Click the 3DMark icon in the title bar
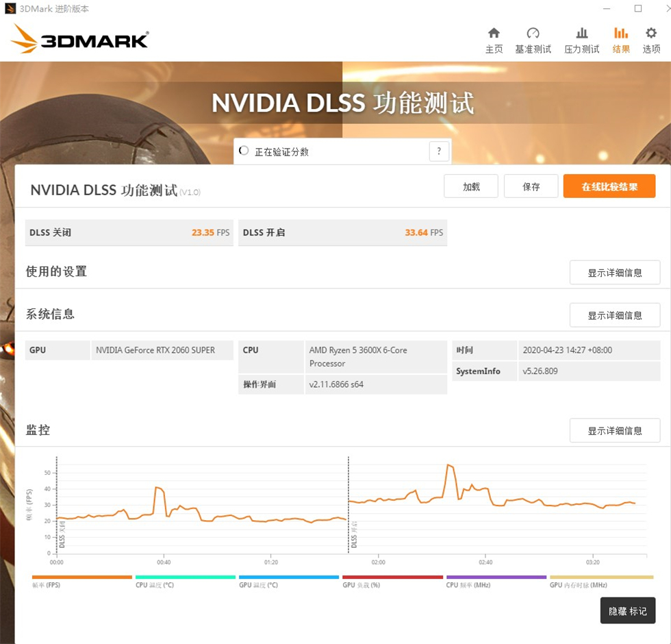This screenshot has width=671, height=644. 10,8
